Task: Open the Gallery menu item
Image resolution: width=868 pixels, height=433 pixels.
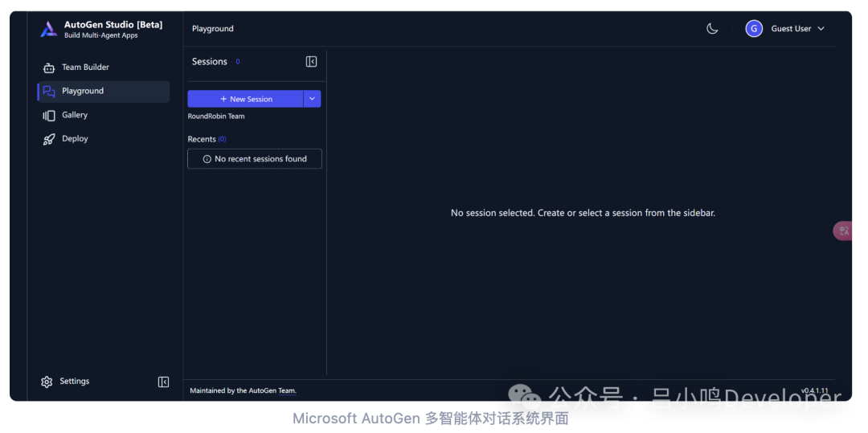Action: click(x=104, y=115)
